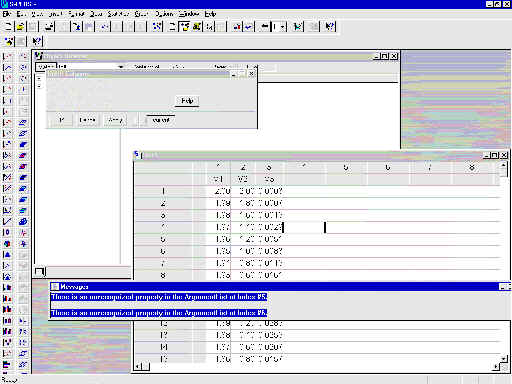Click data window vertical scrollbar up arrow
Viewport: 512px width, 384px height.
point(504,166)
